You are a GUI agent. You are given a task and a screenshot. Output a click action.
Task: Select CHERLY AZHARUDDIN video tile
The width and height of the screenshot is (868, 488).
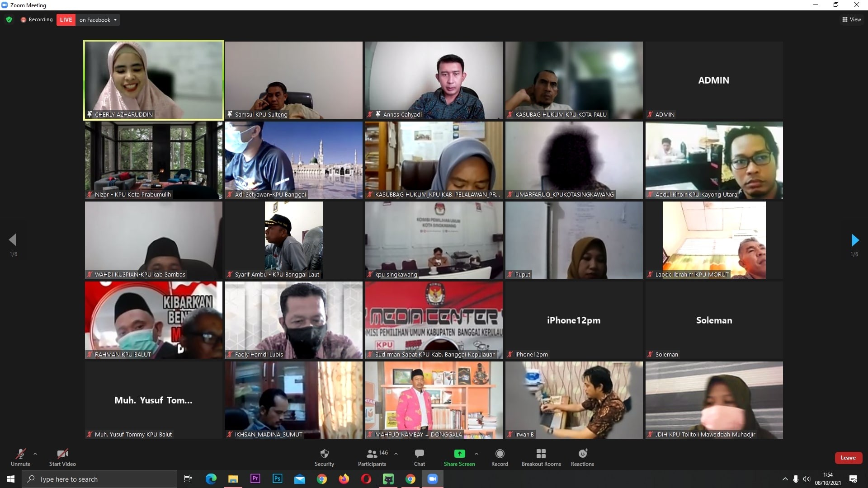point(154,80)
